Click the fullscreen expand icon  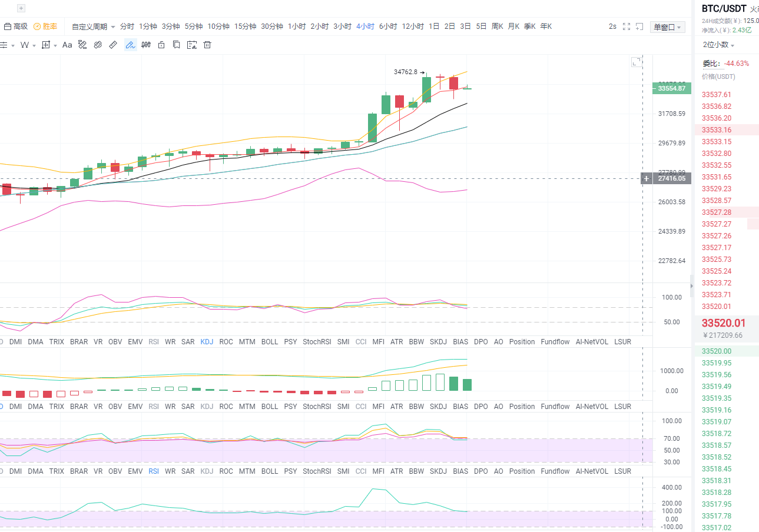pyautogui.click(x=626, y=26)
